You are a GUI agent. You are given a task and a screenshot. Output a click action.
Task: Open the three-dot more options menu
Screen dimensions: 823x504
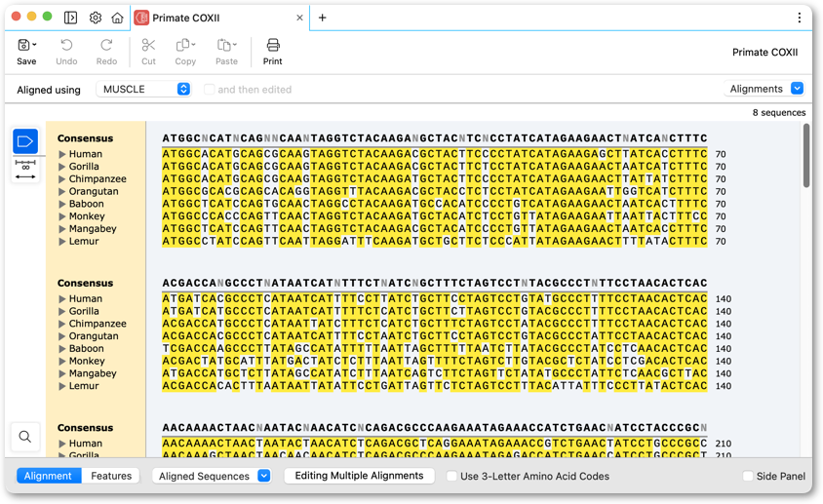pos(799,18)
